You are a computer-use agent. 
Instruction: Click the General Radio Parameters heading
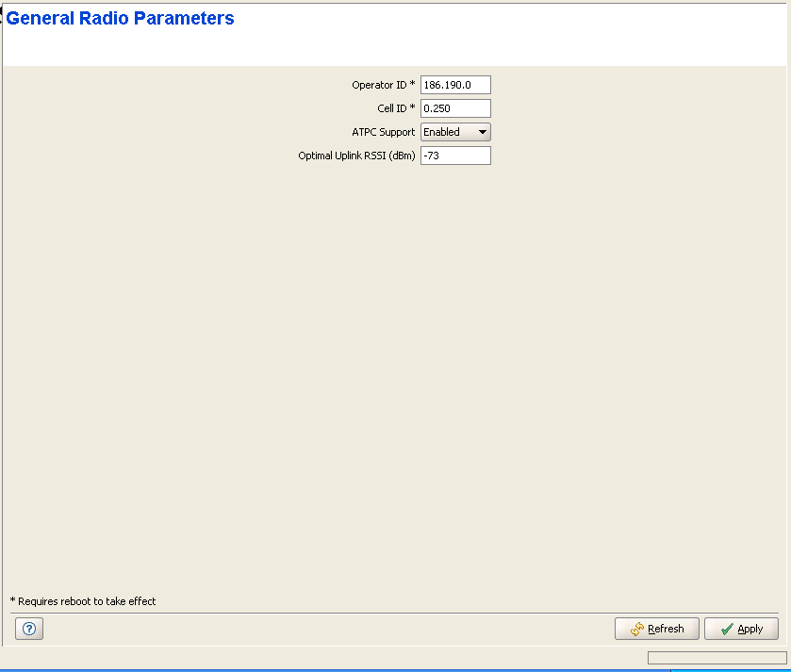coord(121,19)
